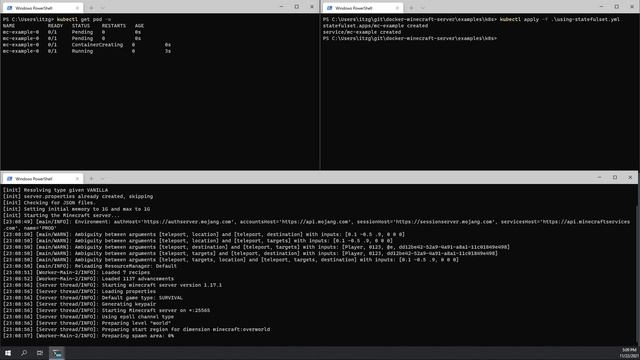The height and width of the screenshot is (360, 640).
Task: Click the 'Checking for JSON files.' line
Action: click(49, 203)
